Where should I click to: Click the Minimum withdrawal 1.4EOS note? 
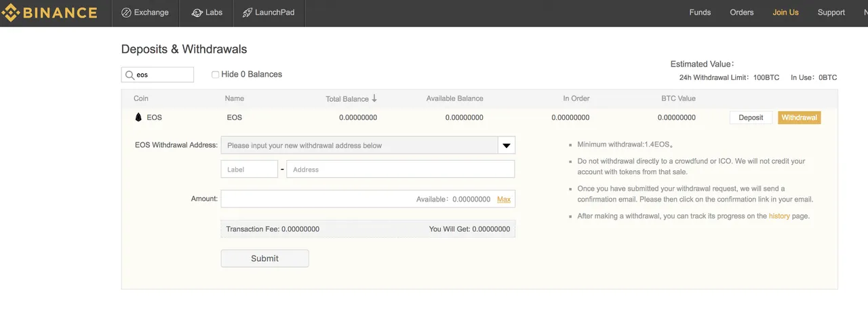625,145
